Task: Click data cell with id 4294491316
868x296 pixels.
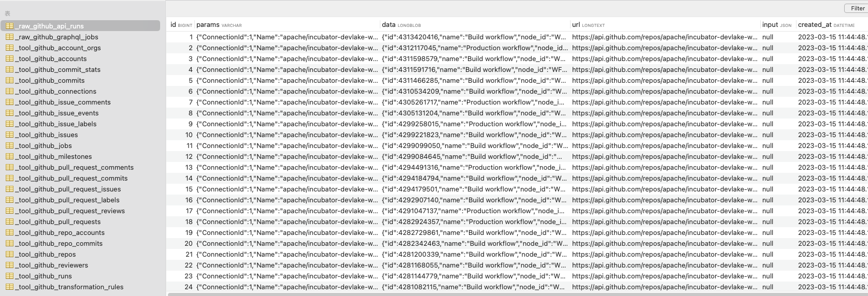Action: point(475,167)
